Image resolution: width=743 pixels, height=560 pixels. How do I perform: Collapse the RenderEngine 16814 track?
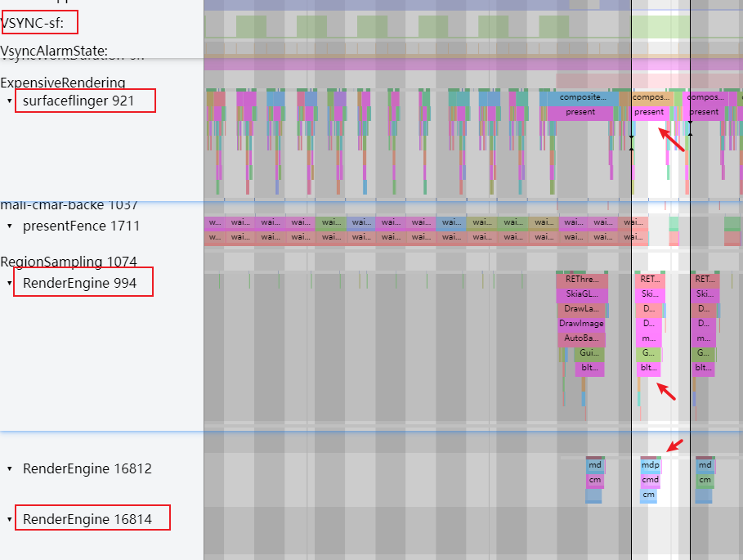10,519
